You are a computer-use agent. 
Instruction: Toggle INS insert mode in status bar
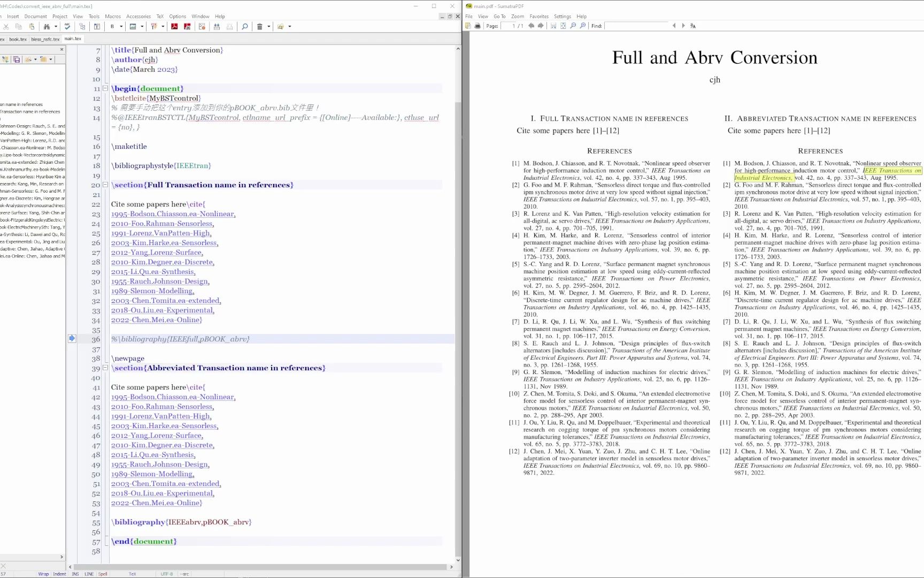(x=75, y=574)
